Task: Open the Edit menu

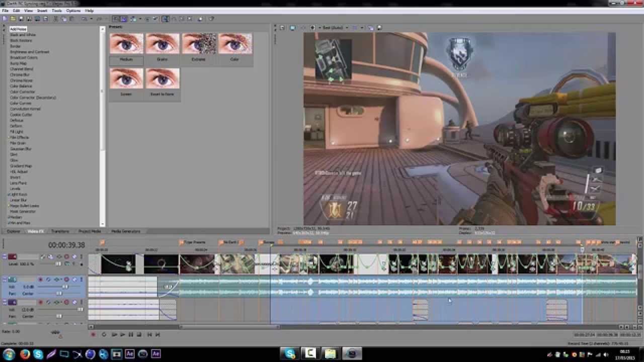Action: (x=17, y=11)
